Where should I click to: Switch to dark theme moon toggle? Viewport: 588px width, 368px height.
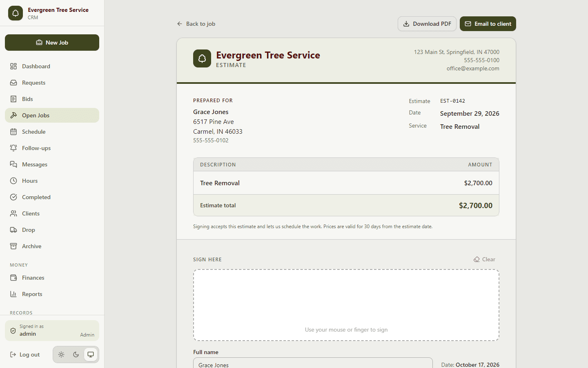coord(76,355)
